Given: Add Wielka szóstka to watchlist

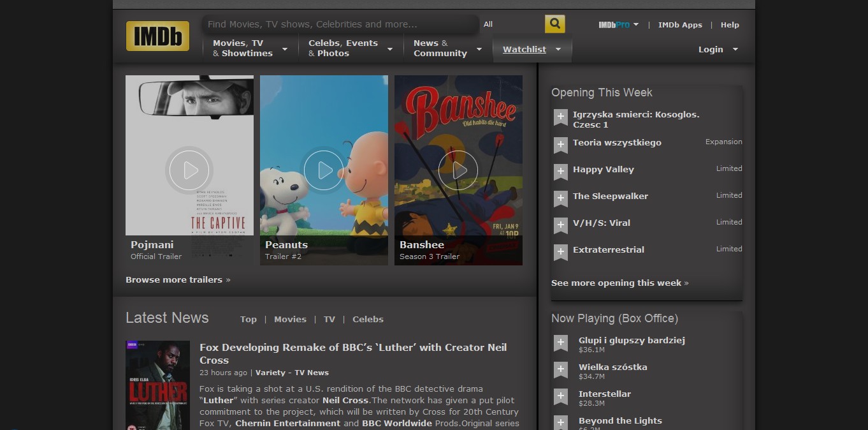Looking at the screenshot, I should coord(561,369).
